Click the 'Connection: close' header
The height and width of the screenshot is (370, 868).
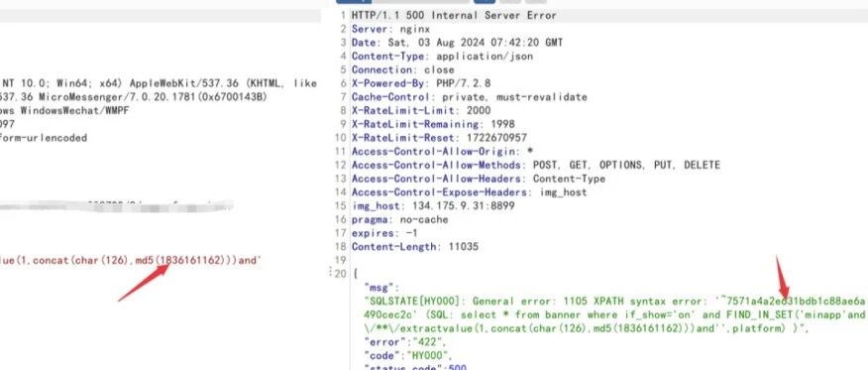pyautogui.click(x=402, y=69)
